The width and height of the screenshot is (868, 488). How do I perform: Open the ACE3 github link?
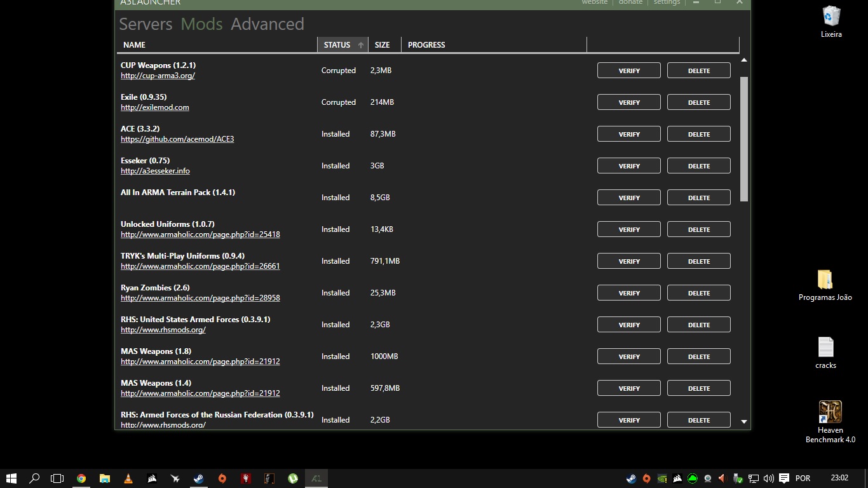177,139
